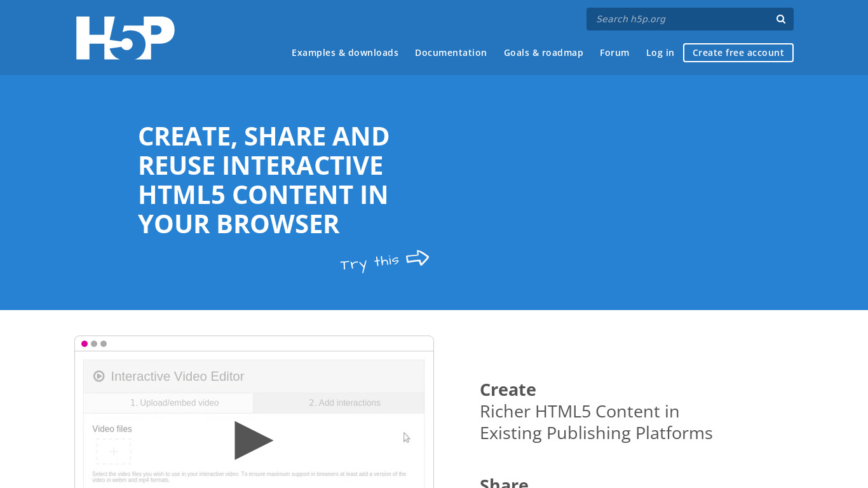Viewport: 868px width, 488px height.
Task: Click the pink window dot
Action: click(85, 344)
